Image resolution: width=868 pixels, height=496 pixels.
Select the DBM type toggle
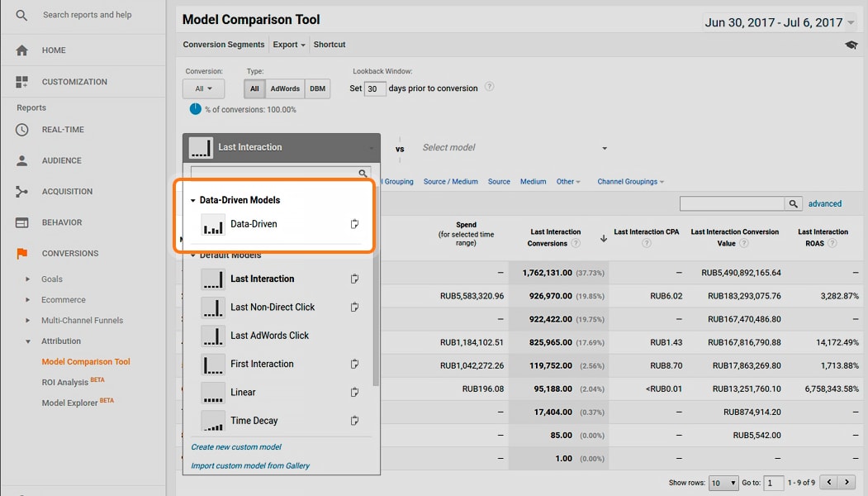[317, 88]
